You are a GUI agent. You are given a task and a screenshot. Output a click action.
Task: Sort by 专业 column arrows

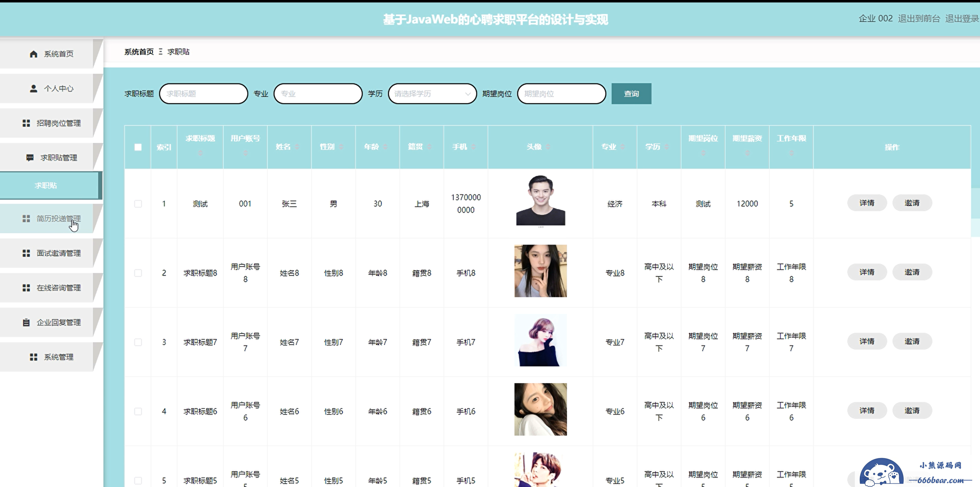623,147
